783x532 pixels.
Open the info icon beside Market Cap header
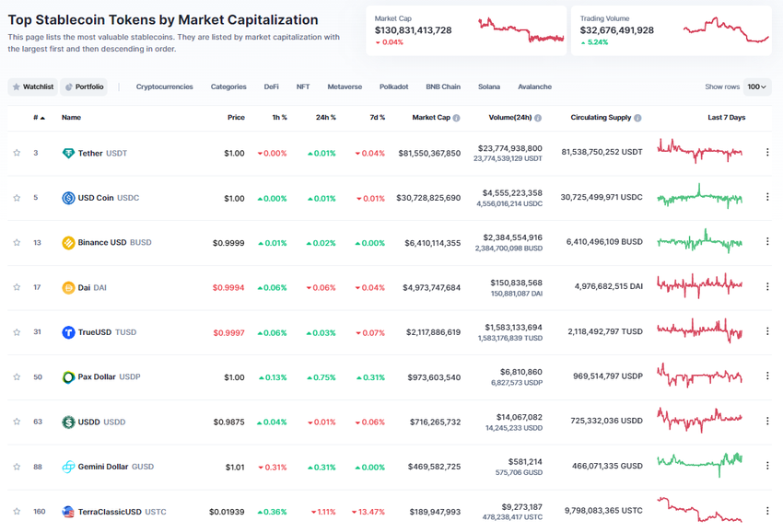pos(457,118)
